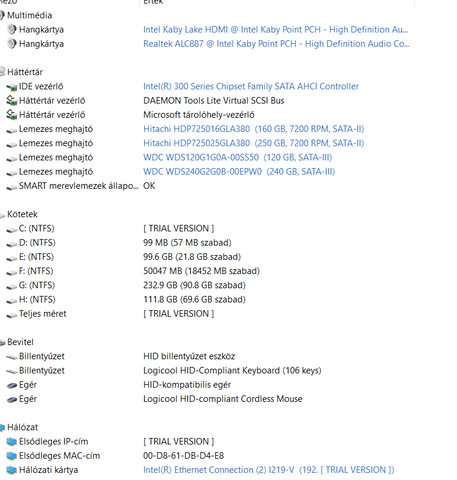The height and width of the screenshot is (480, 457).
Task: Click disk icon beside WDC WDS240G2G0B row
Action: coord(12,173)
